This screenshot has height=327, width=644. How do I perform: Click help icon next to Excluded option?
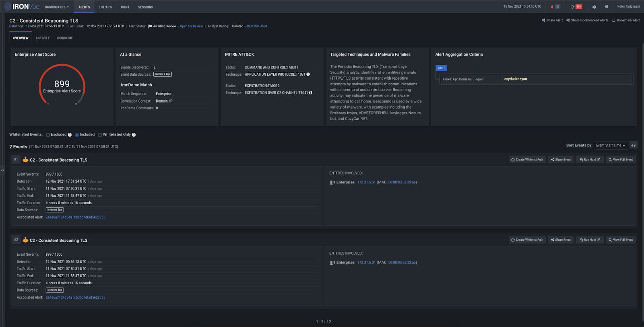point(70,135)
